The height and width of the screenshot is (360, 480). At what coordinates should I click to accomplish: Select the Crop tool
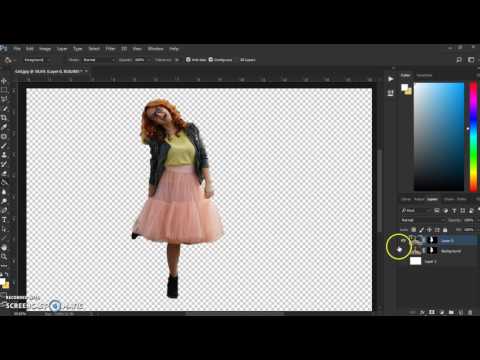4,118
